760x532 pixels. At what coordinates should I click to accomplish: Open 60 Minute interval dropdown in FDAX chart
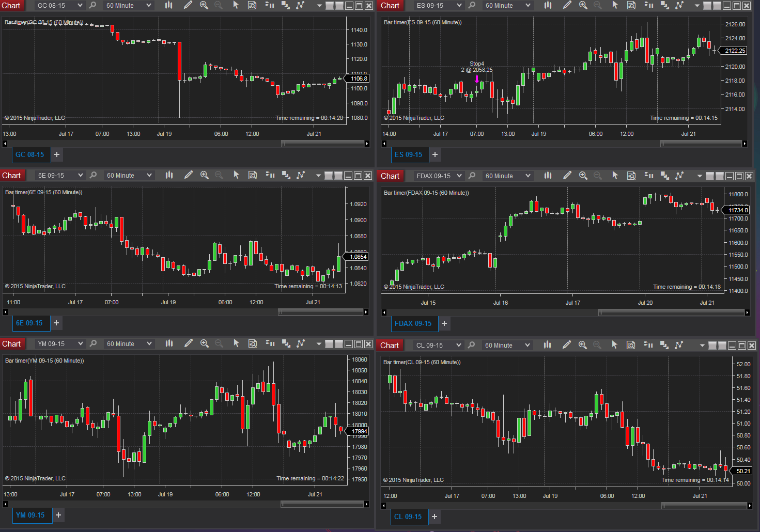tap(507, 176)
